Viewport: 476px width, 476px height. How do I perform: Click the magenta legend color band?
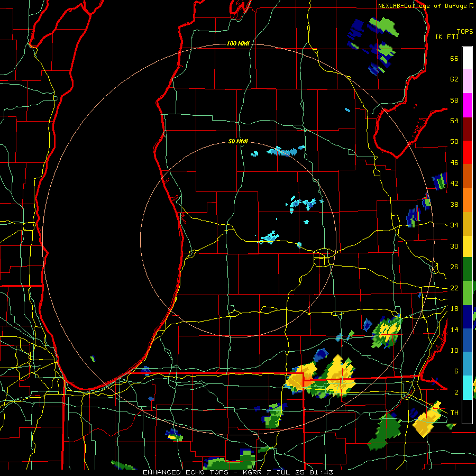coord(467,105)
